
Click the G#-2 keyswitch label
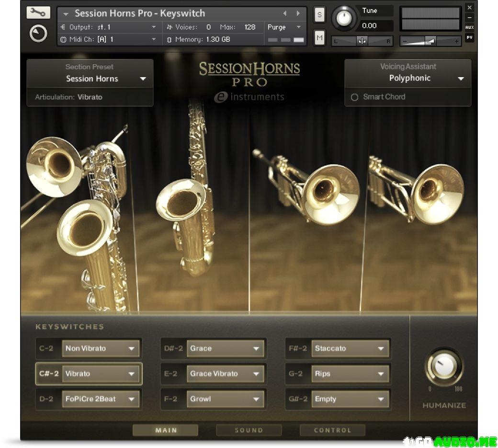tap(298, 399)
